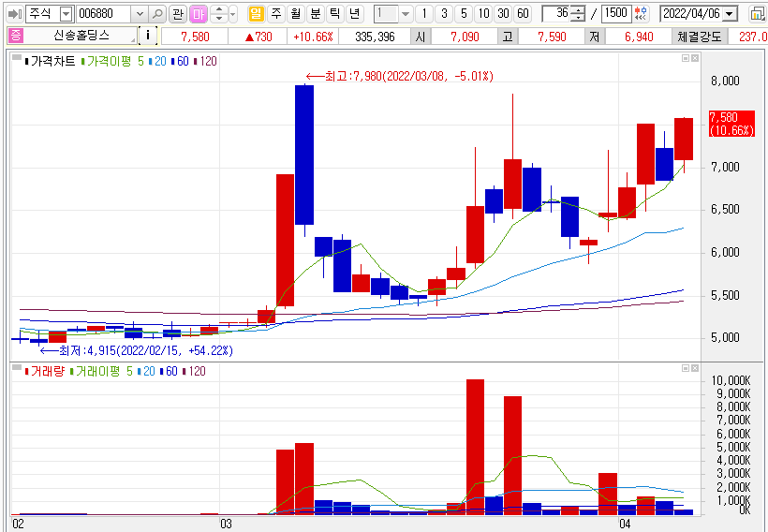
Task: Click the high price 7,590
Action: point(552,37)
